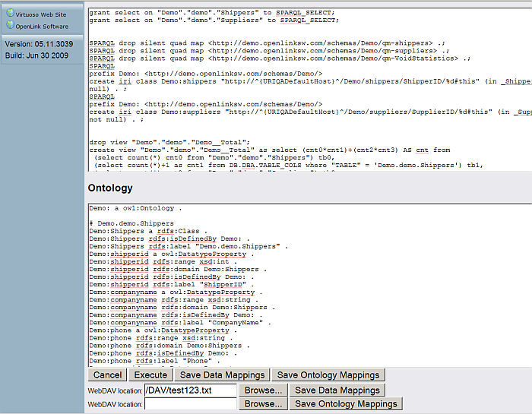Image resolution: width=532 pixels, height=414 pixels.
Task: Place cursor on 'Demo: a owl:Ontology' line
Action: click(x=136, y=207)
